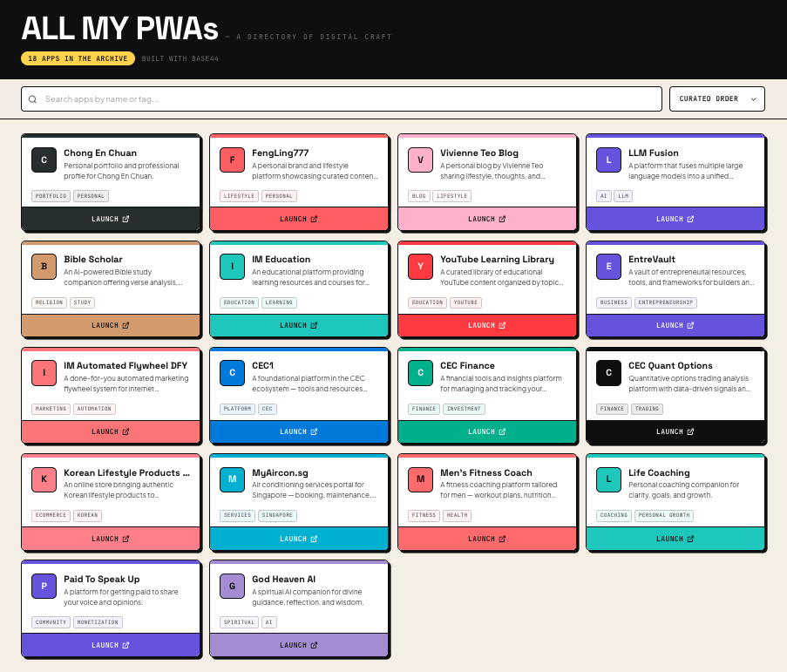
Task: Launch IM Education
Action: pos(299,325)
